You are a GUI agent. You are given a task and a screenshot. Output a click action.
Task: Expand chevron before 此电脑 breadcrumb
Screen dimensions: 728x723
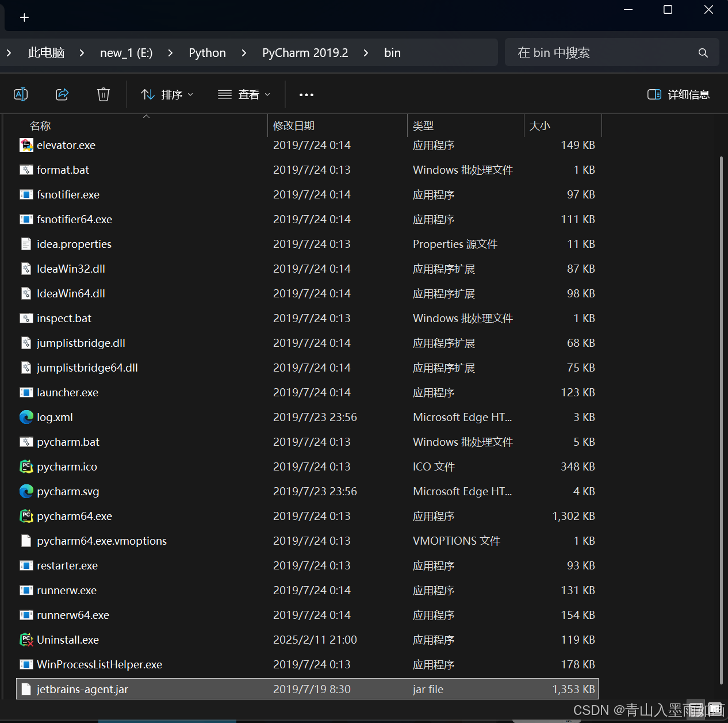coord(9,53)
